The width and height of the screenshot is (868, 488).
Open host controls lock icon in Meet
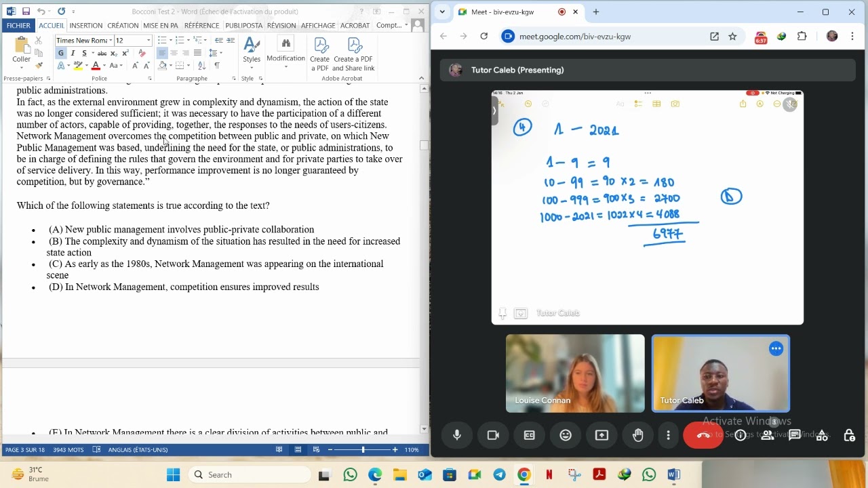coord(849,435)
